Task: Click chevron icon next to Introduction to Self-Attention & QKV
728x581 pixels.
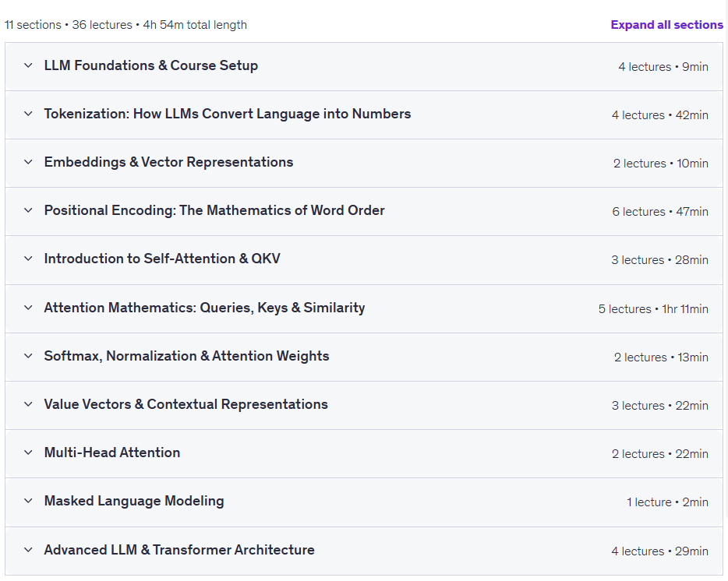Action: coord(28,259)
